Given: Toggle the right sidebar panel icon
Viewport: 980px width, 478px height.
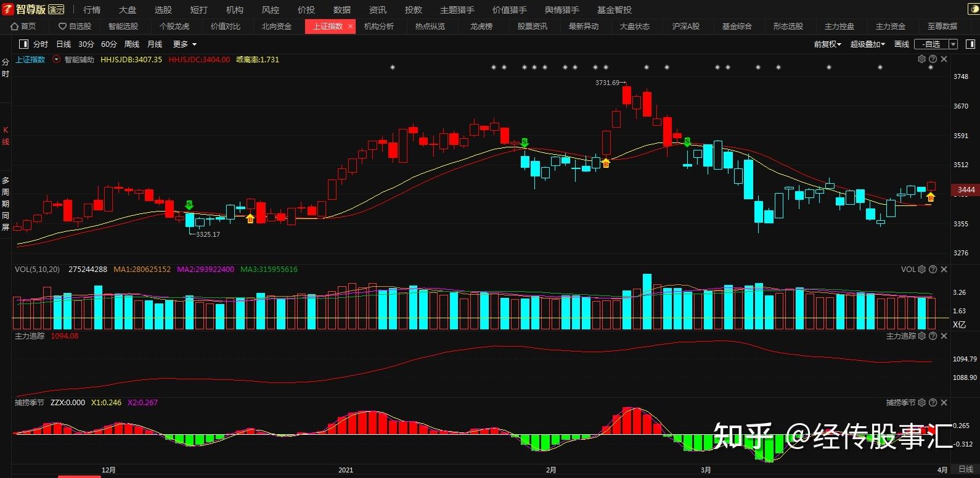Looking at the screenshot, I should point(970,44).
